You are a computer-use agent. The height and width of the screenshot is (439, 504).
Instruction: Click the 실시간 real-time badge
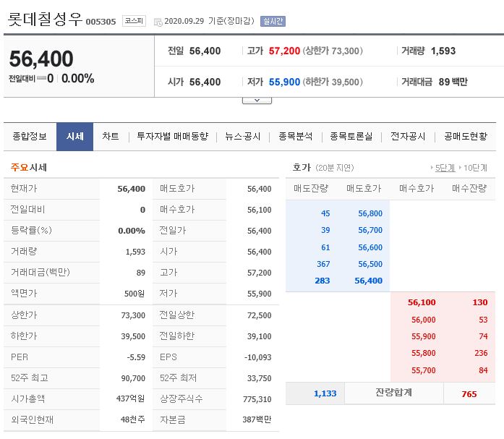click(273, 21)
